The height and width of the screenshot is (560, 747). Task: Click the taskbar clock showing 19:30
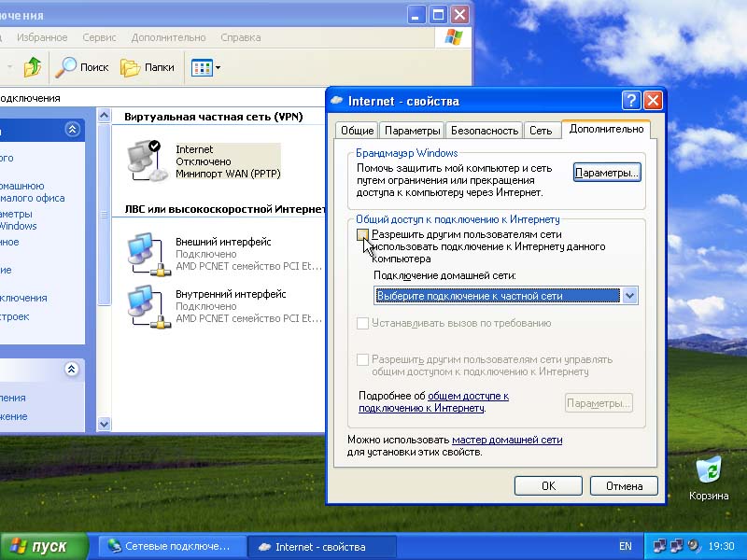(x=721, y=546)
